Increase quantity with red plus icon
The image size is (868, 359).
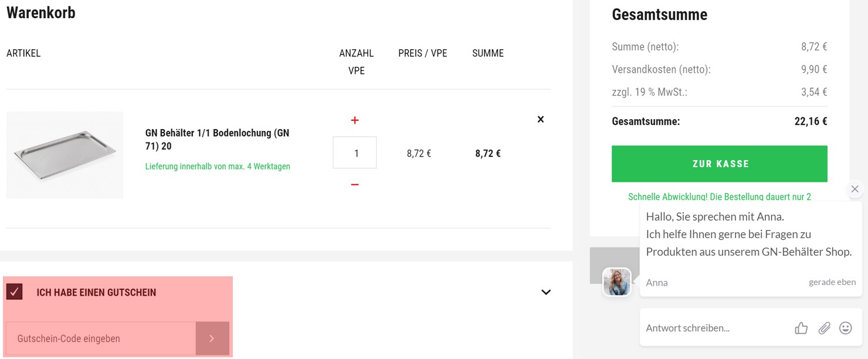click(x=354, y=120)
